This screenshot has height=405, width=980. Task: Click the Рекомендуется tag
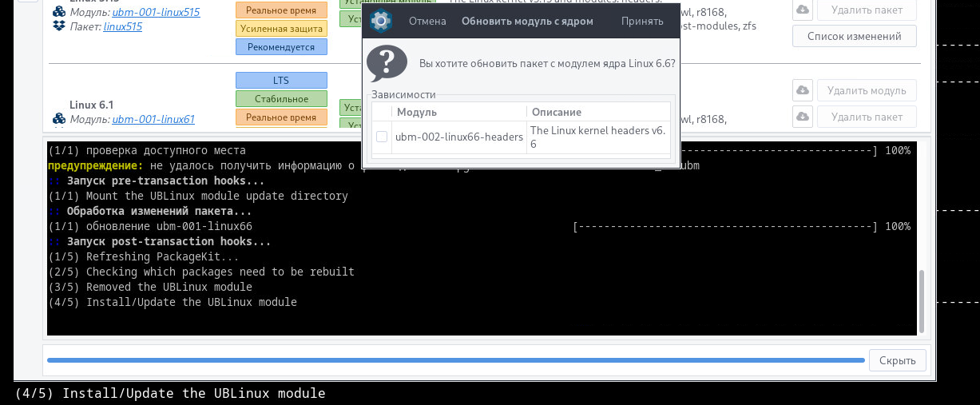click(x=281, y=47)
